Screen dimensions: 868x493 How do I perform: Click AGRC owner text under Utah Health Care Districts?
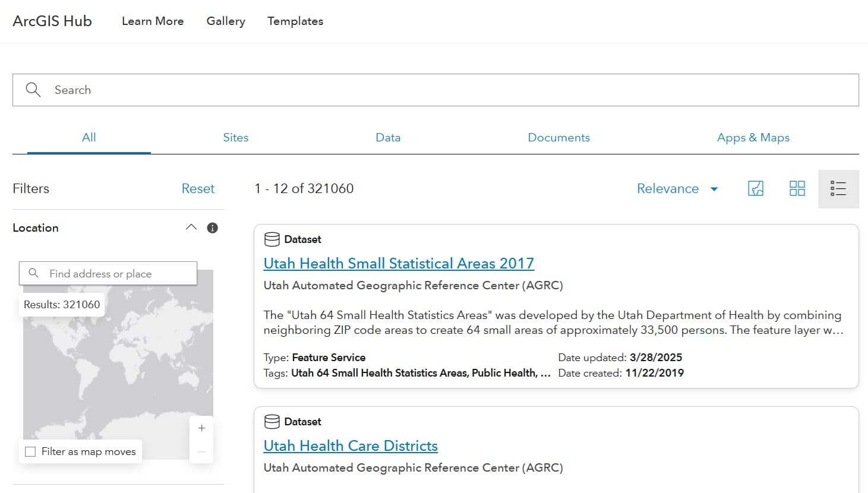coord(413,467)
